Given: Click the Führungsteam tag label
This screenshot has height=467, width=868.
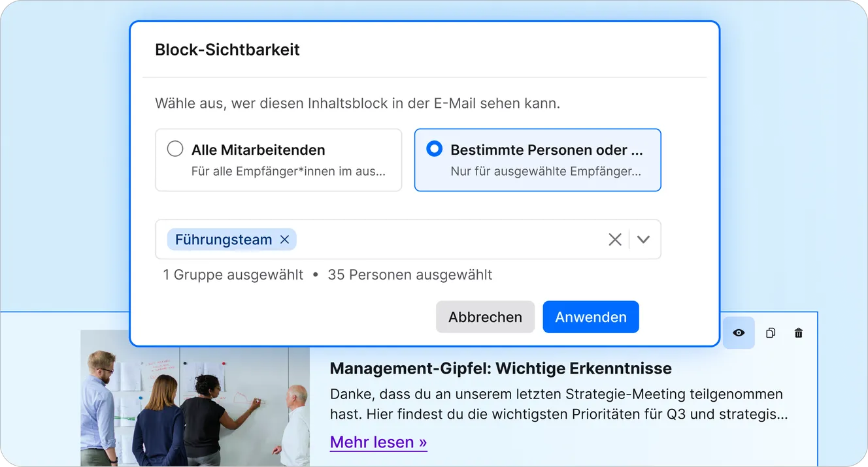Looking at the screenshot, I should tap(224, 240).
